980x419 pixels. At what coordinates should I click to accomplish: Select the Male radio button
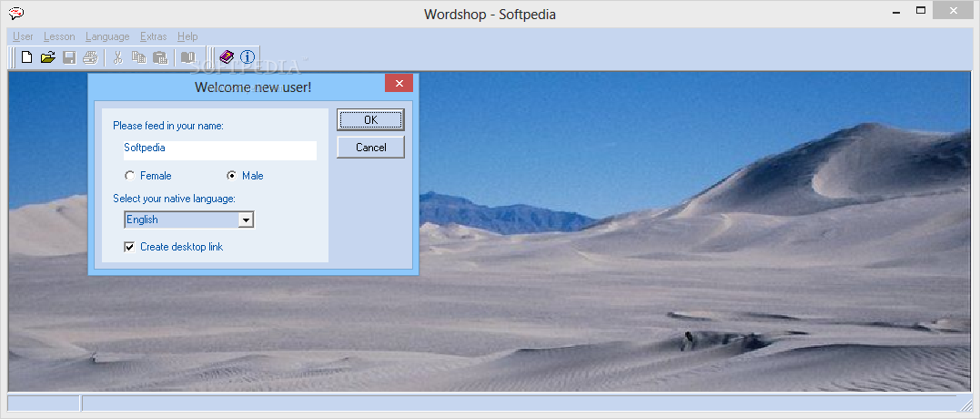tap(231, 176)
